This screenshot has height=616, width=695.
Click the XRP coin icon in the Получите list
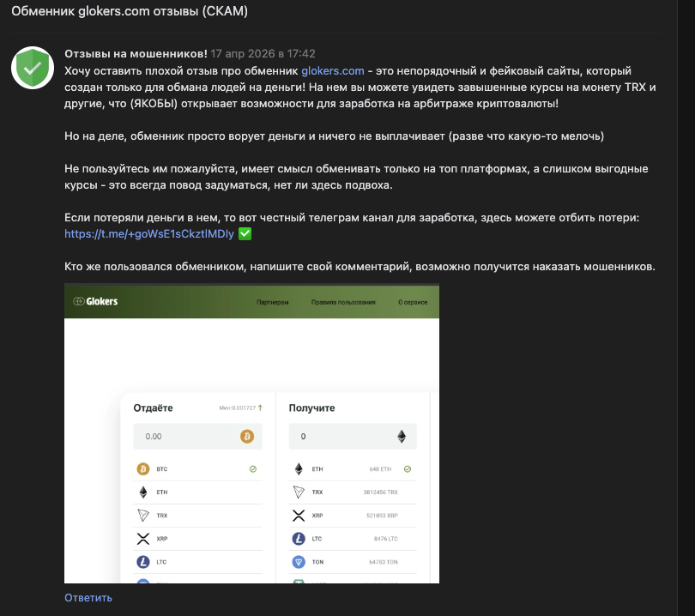point(299,516)
